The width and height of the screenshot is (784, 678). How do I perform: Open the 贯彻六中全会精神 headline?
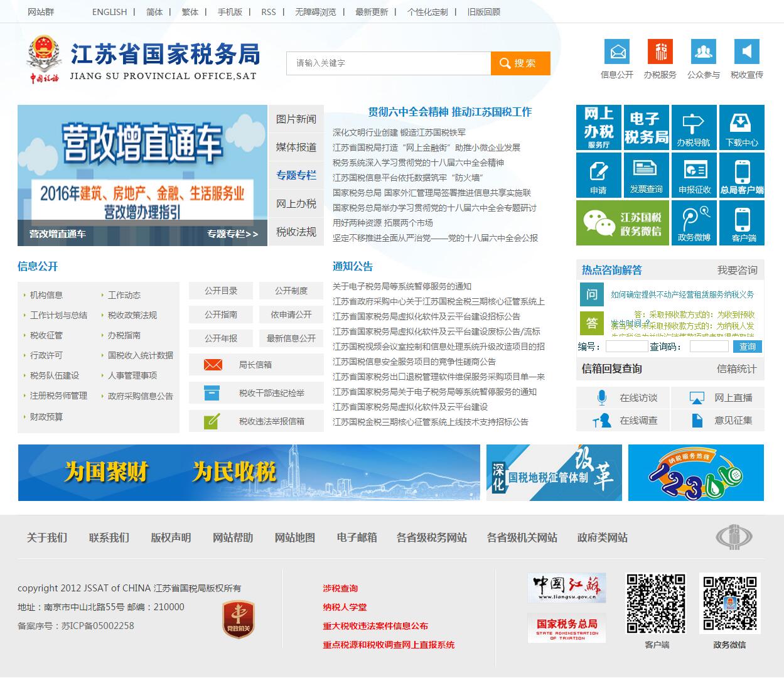click(x=450, y=112)
